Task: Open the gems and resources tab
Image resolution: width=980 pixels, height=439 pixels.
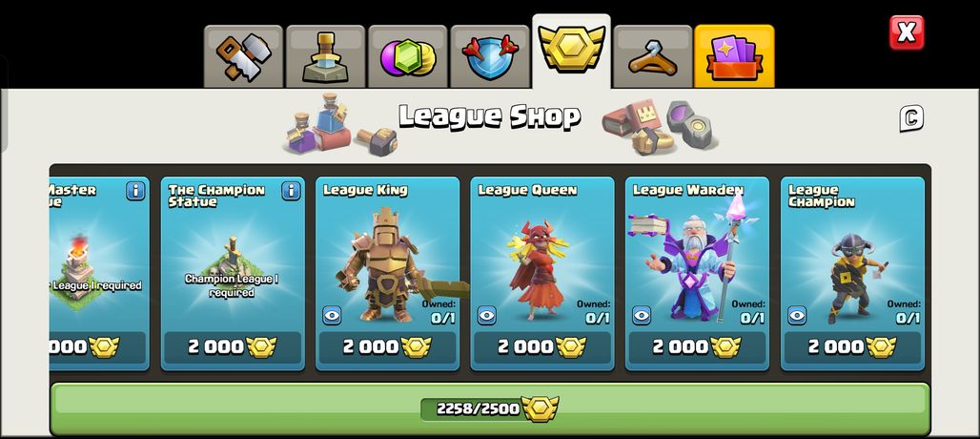Action: 407,57
